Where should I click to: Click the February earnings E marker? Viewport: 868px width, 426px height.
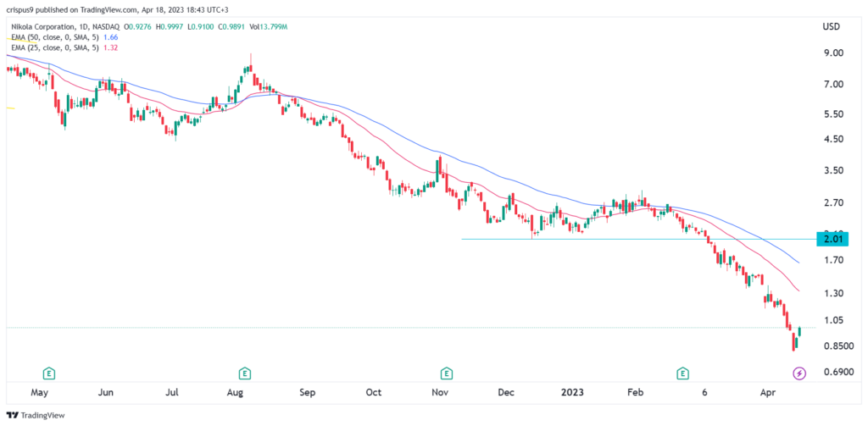coord(685,373)
